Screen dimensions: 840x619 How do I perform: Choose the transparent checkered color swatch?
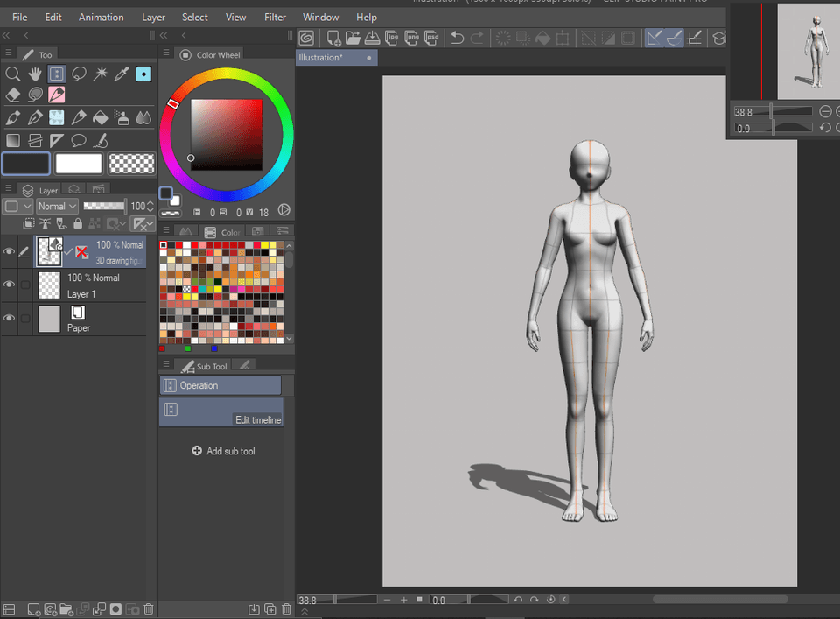click(x=131, y=164)
